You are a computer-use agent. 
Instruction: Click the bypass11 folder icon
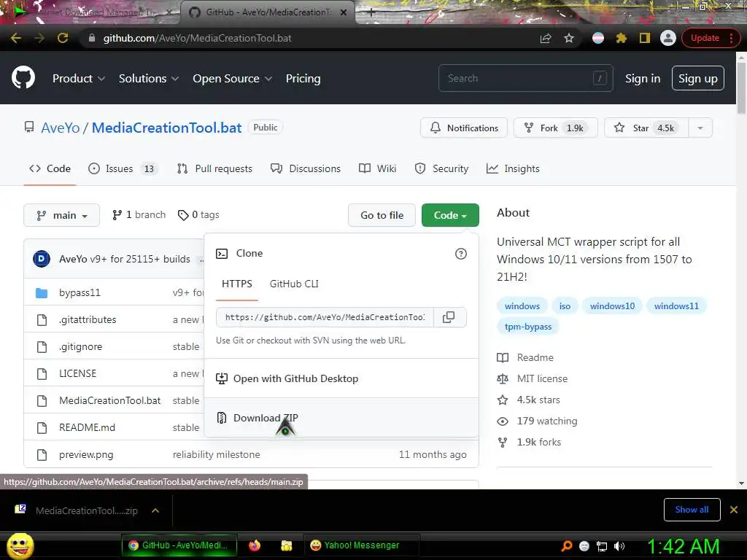pyautogui.click(x=42, y=293)
